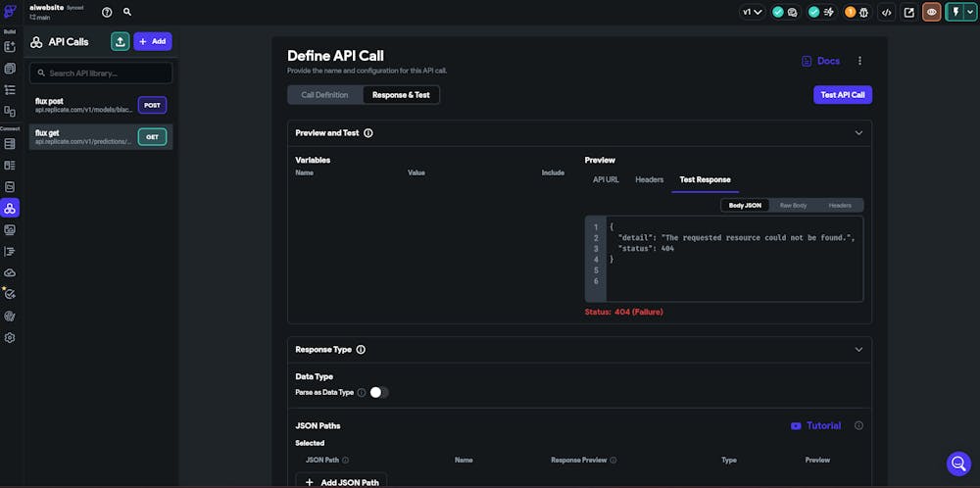Click the Response Type info icon
The width and height of the screenshot is (980, 488).
tap(361, 350)
